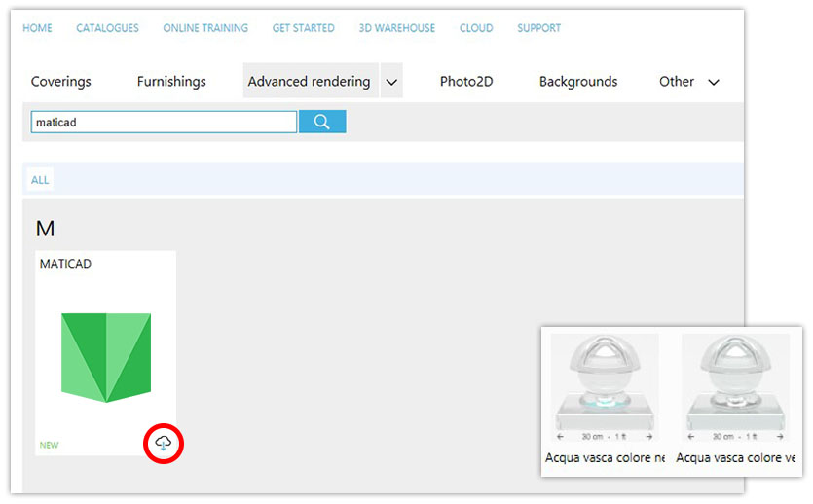813x504 pixels.
Task: Click the magnifier search button
Action: [322, 122]
